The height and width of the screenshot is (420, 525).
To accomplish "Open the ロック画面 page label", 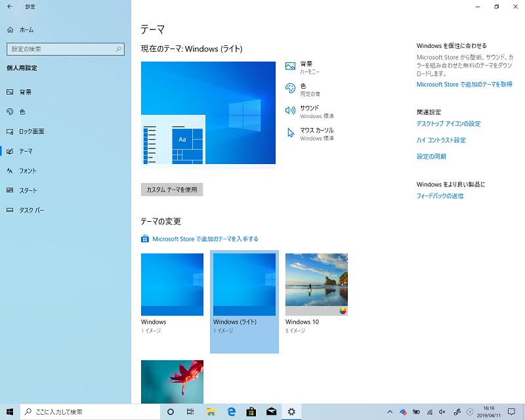I will [x=31, y=131].
